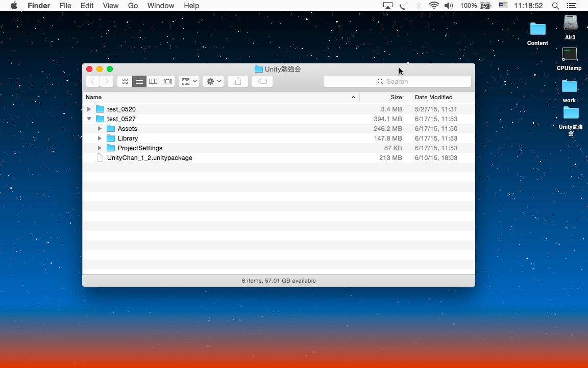Sort by the Size column header
This screenshot has width=588, height=368.
point(396,97)
